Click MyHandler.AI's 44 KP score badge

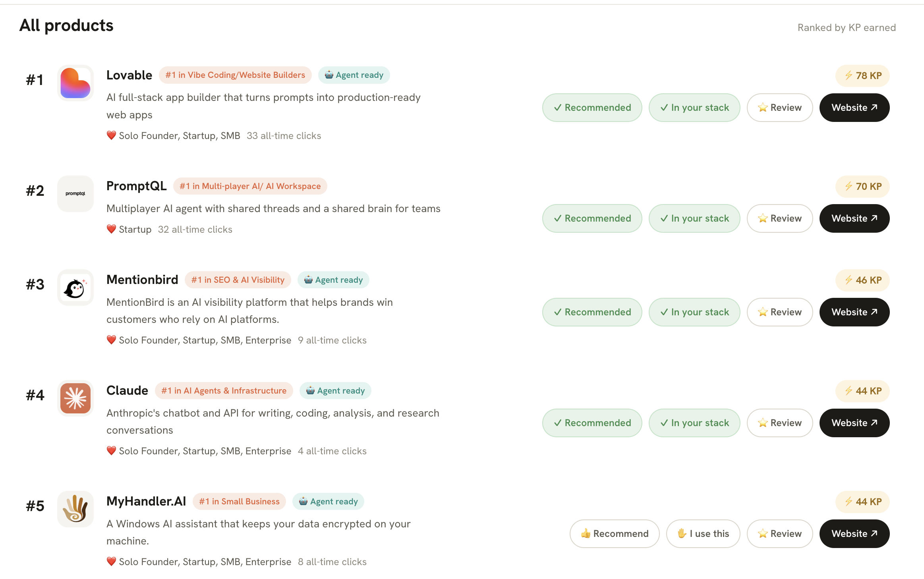coord(862,502)
